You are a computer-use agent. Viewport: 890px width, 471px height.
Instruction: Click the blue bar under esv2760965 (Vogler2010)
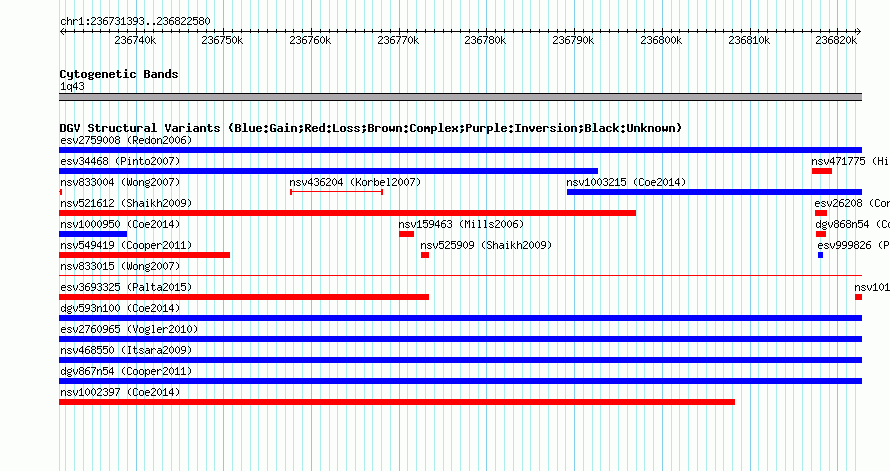[460, 339]
